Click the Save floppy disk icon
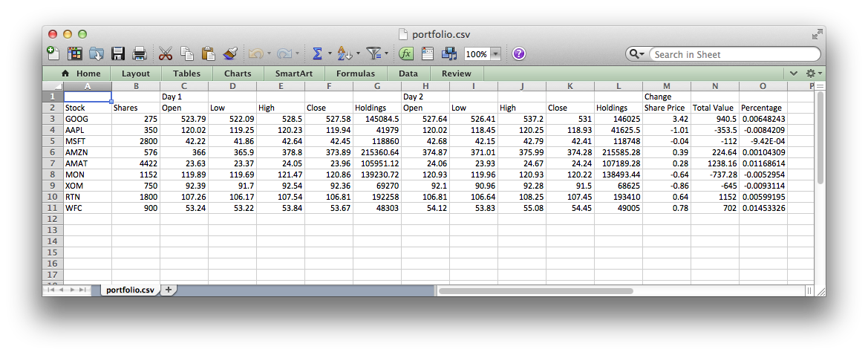This screenshot has height=355, width=868. [117, 53]
